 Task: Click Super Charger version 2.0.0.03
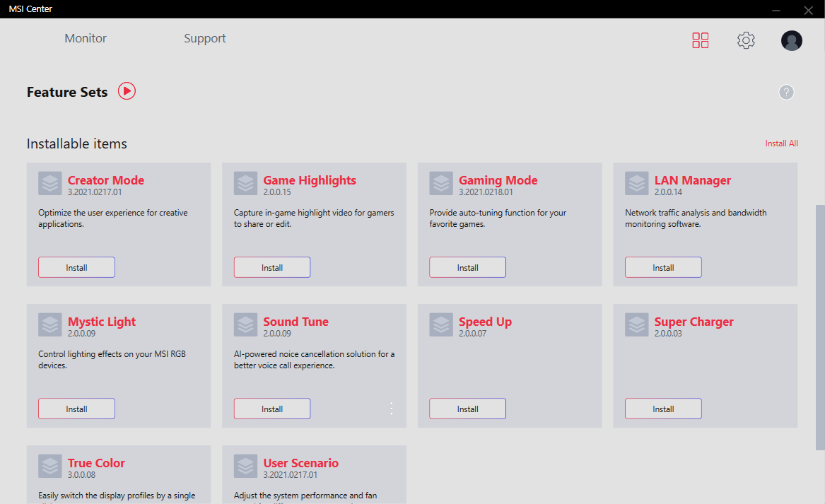tap(668, 334)
